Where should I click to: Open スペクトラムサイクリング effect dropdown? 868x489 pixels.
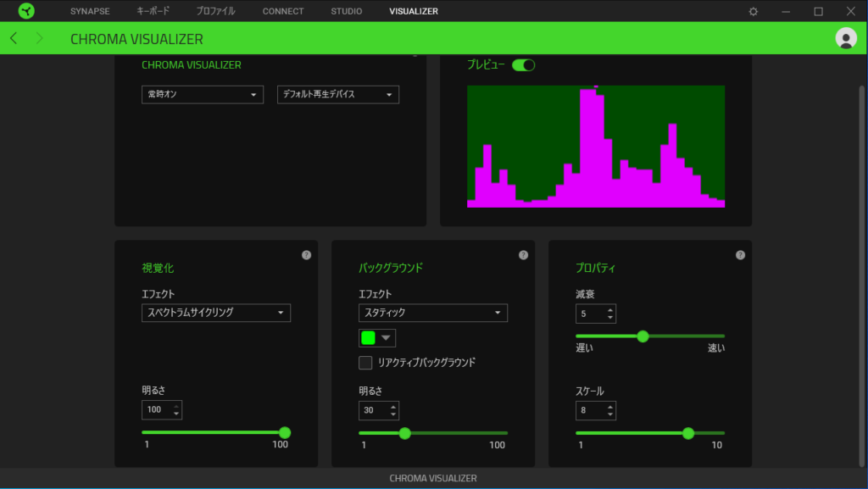[x=216, y=313]
